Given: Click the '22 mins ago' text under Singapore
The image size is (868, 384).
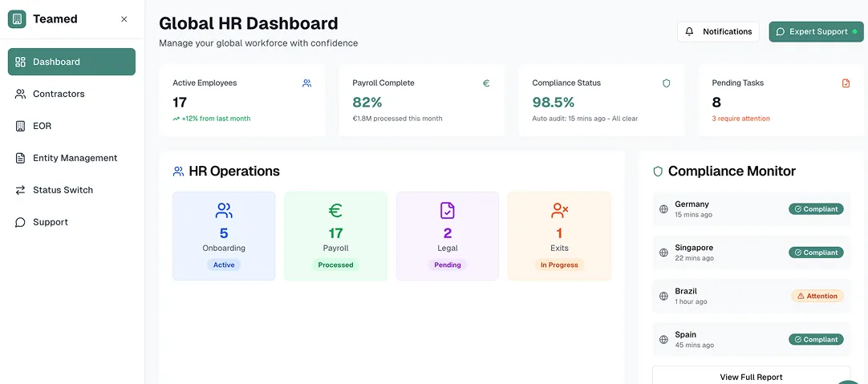Looking at the screenshot, I should tap(694, 258).
